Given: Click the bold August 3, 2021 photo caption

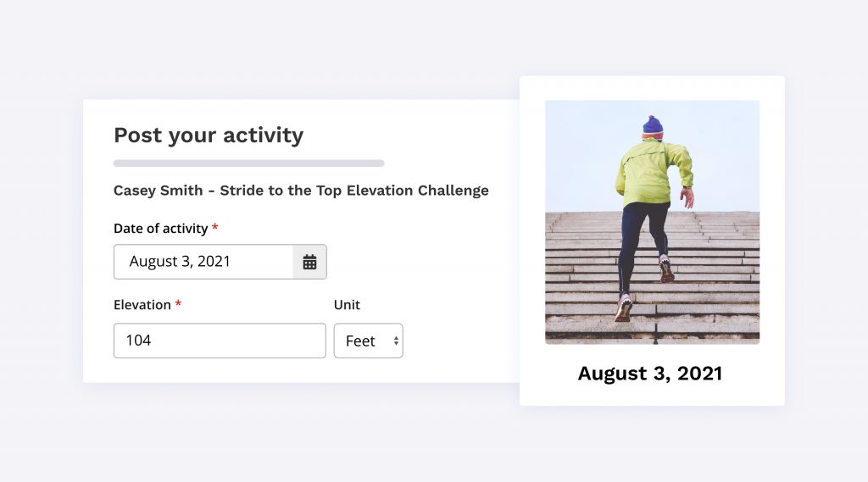Looking at the screenshot, I should [650, 373].
